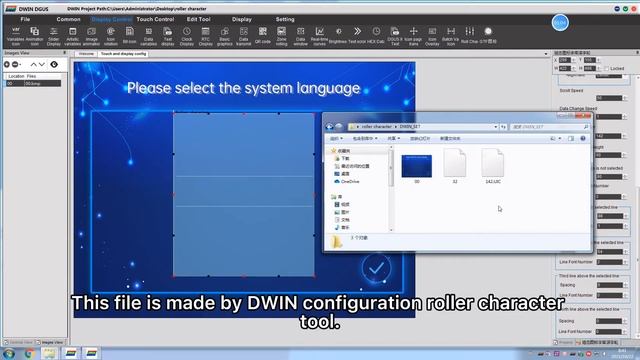Select the file named 32 in Explorer

coord(455,166)
